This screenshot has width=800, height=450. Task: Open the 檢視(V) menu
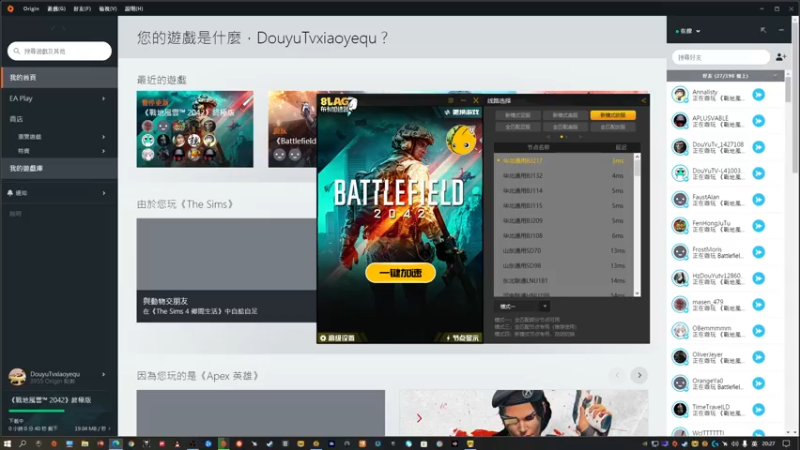[108, 9]
